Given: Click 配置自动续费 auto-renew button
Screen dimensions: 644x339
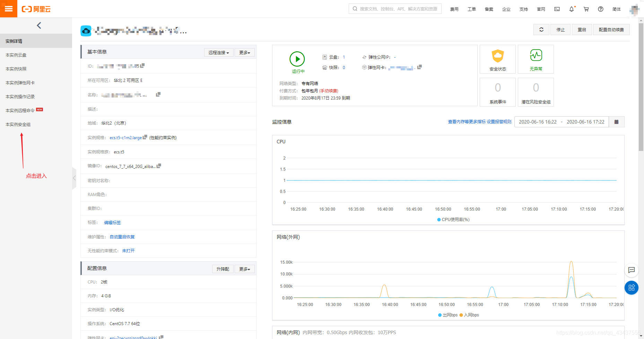Looking at the screenshot, I should [611, 29].
